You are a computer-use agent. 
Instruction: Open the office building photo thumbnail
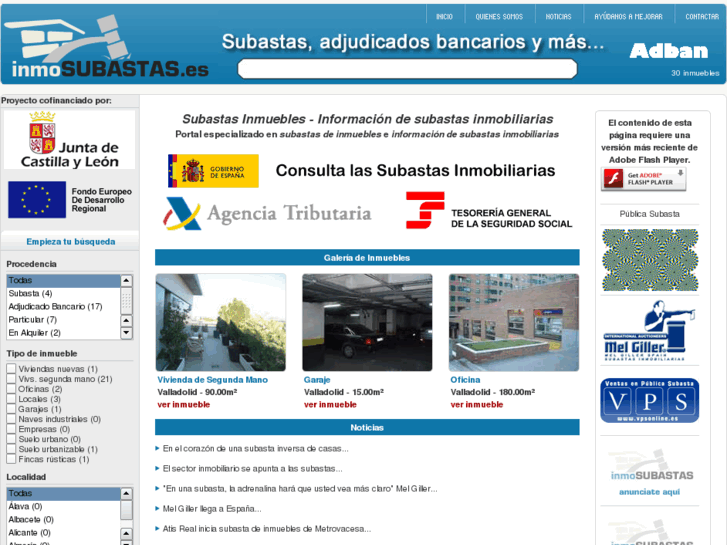514,322
